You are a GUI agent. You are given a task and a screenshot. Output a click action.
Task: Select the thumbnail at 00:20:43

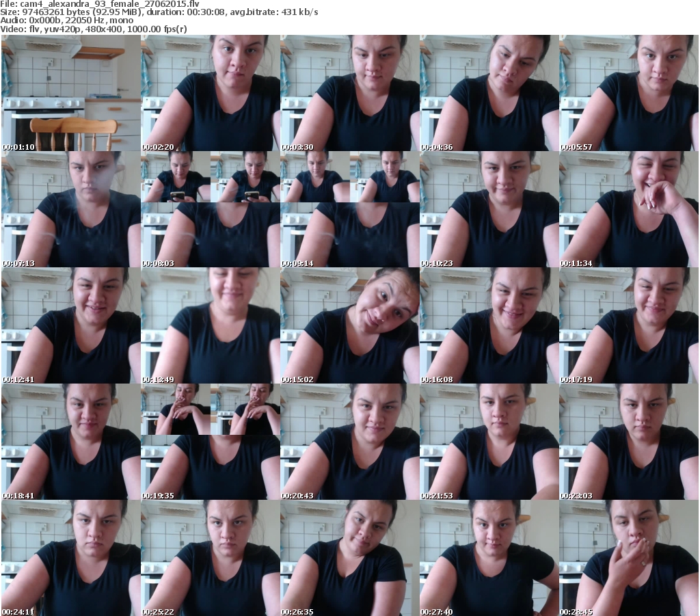(x=349, y=442)
